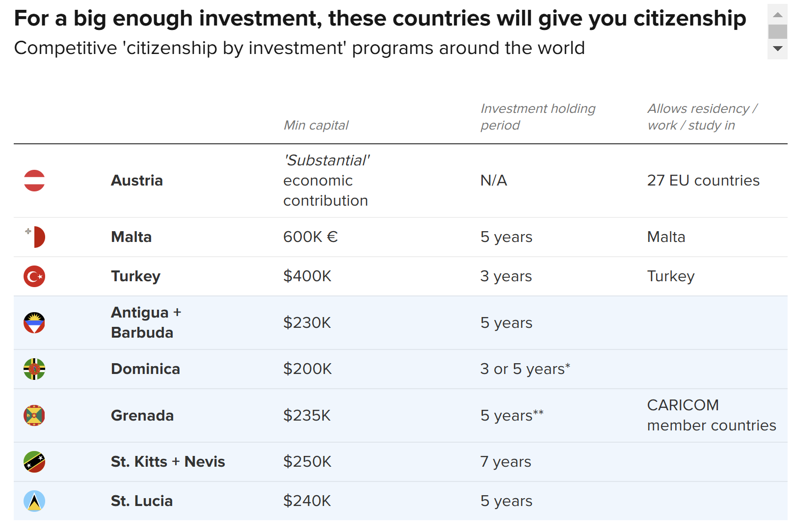Click the St. Kitts + Nevis flag

click(x=34, y=462)
